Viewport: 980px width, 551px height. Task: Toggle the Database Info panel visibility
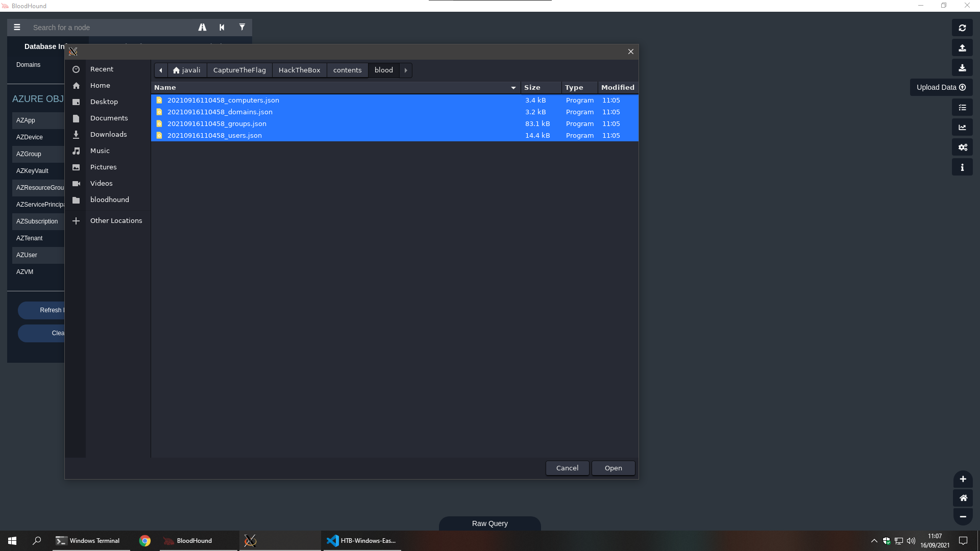coord(17,27)
